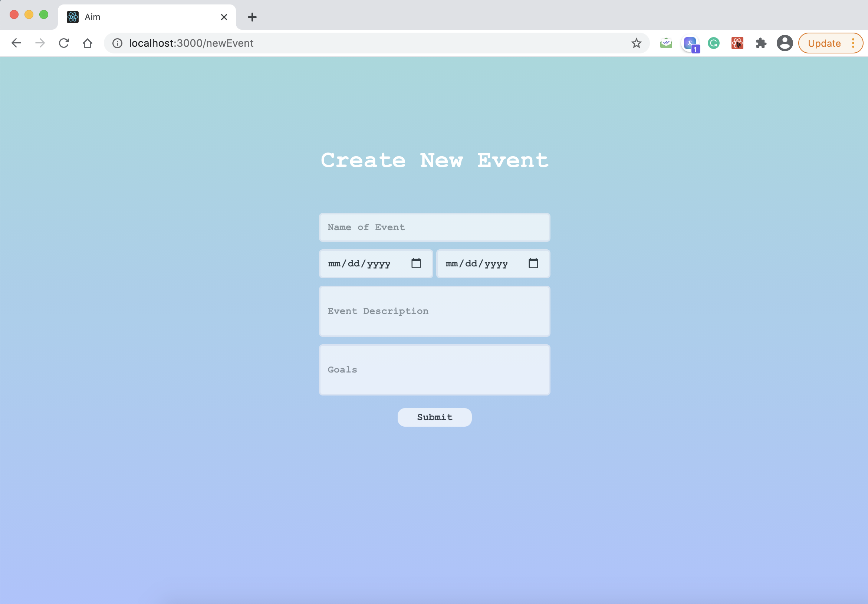Open the purple extension with badge 1

pos(690,43)
